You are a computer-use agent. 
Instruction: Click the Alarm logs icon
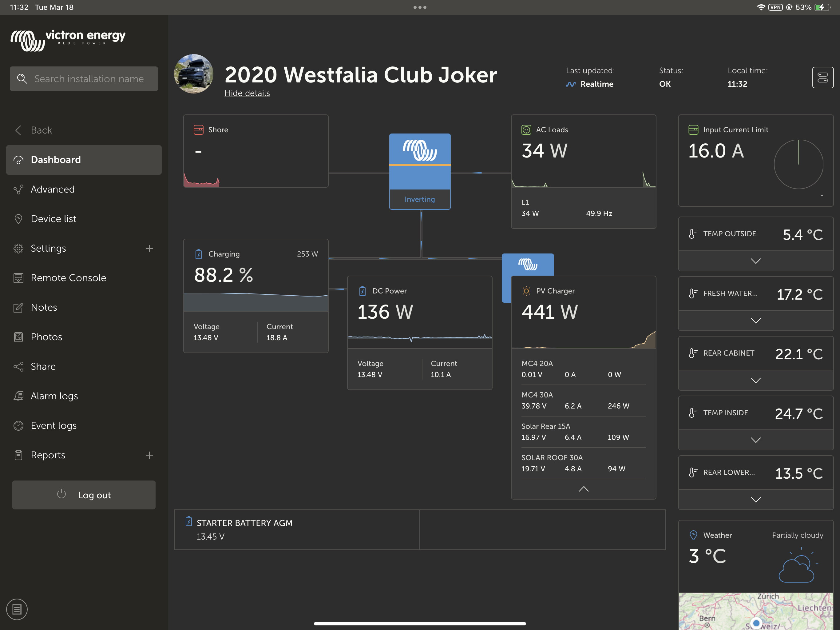point(18,396)
